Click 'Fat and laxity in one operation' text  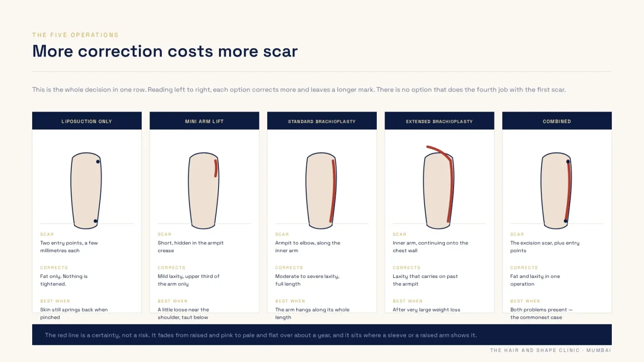pos(535,280)
